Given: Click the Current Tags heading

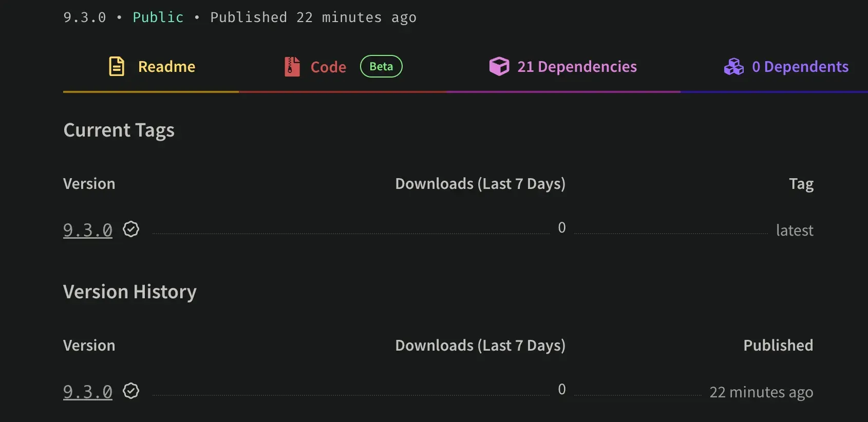Looking at the screenshot, I should point(119,130).
